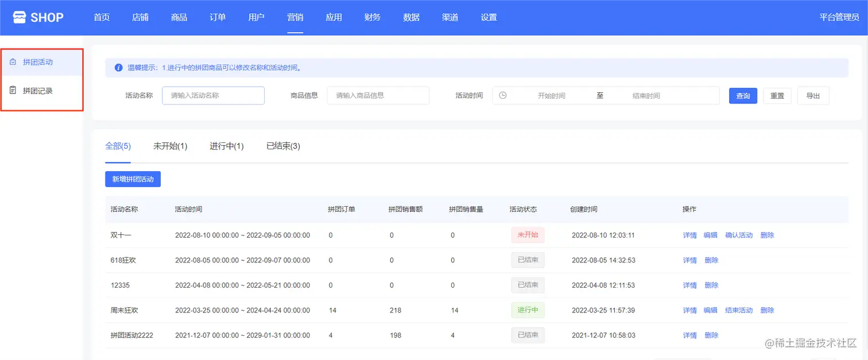Open 详情 for 双十一 activity
This screenshot has height=360, width=868.
[x=690, y=235]
